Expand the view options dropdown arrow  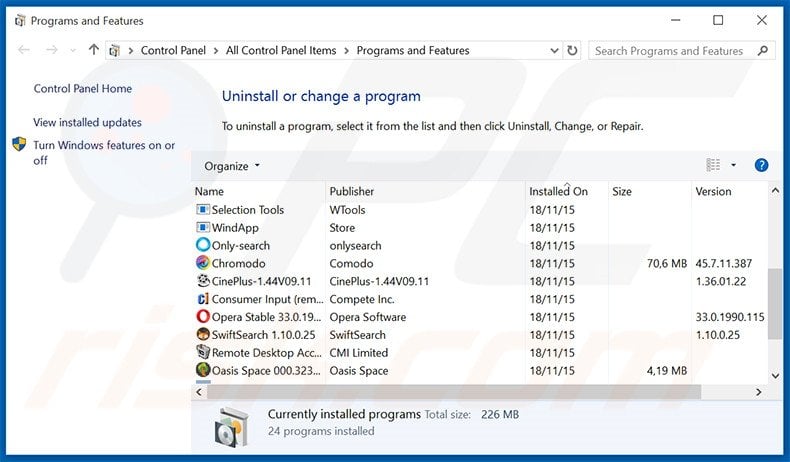pos(734,165)
